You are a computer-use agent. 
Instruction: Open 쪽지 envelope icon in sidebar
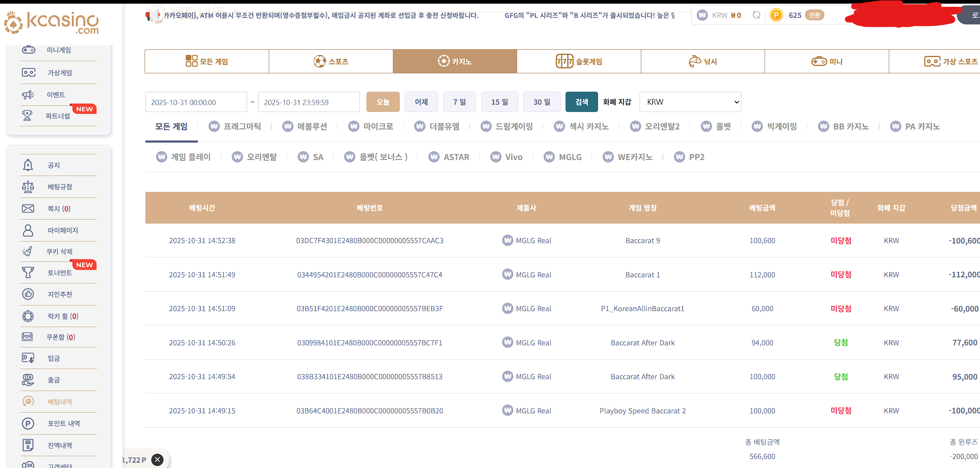(28, 209)
